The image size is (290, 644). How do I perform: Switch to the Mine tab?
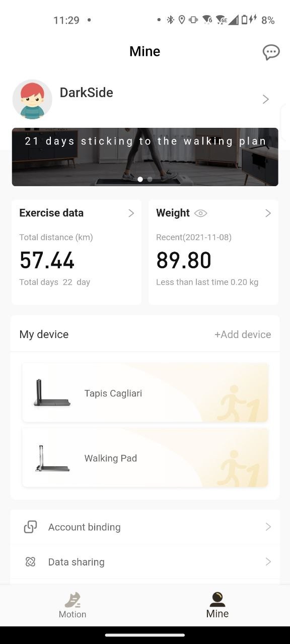217,605
